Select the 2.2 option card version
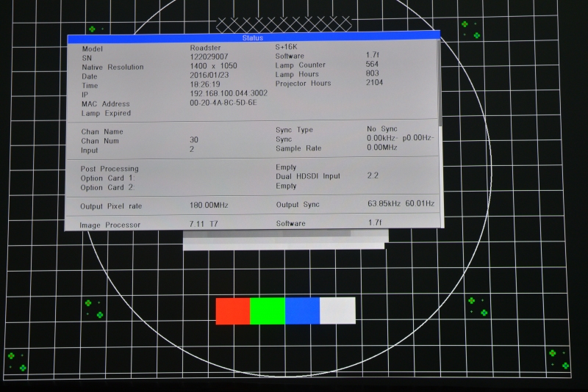 [x=373, y=175]
